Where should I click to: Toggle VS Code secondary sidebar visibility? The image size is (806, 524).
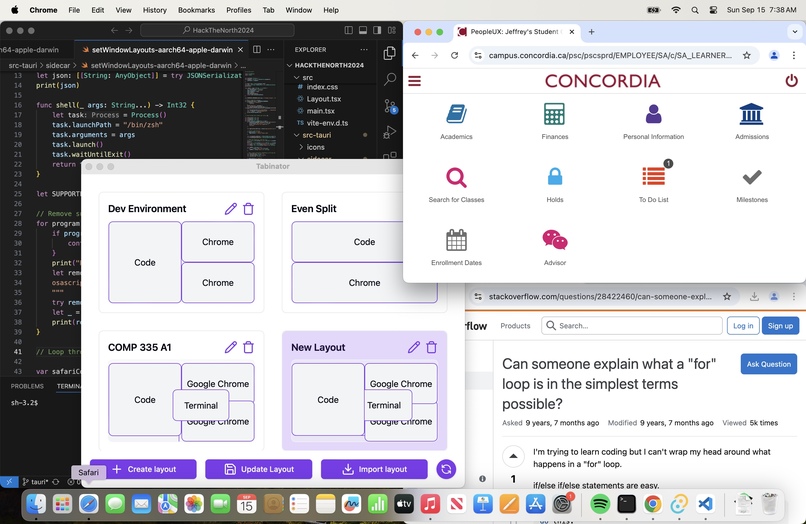(x=377, y=30)
